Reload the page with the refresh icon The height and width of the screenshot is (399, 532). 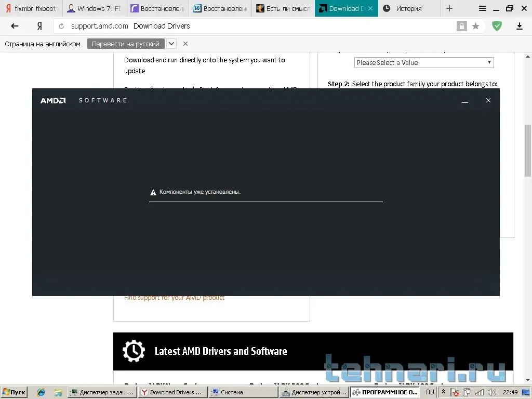click(x=61, y=26)
